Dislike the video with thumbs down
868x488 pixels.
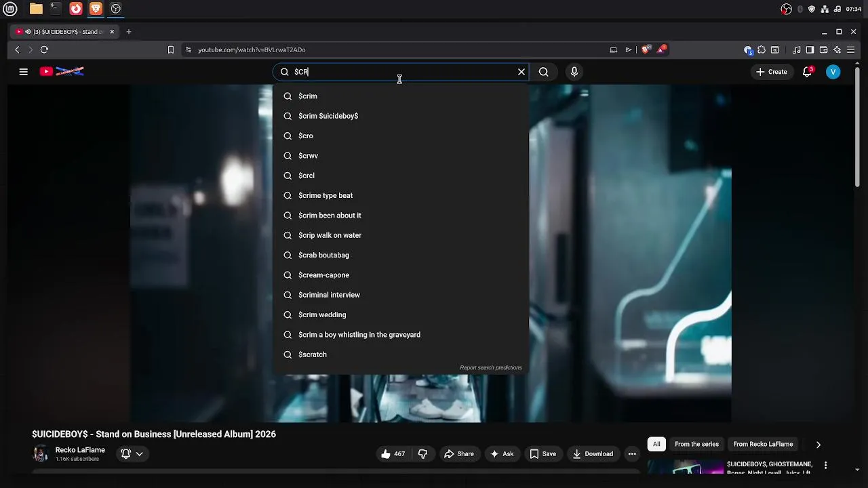click(422, 454)
